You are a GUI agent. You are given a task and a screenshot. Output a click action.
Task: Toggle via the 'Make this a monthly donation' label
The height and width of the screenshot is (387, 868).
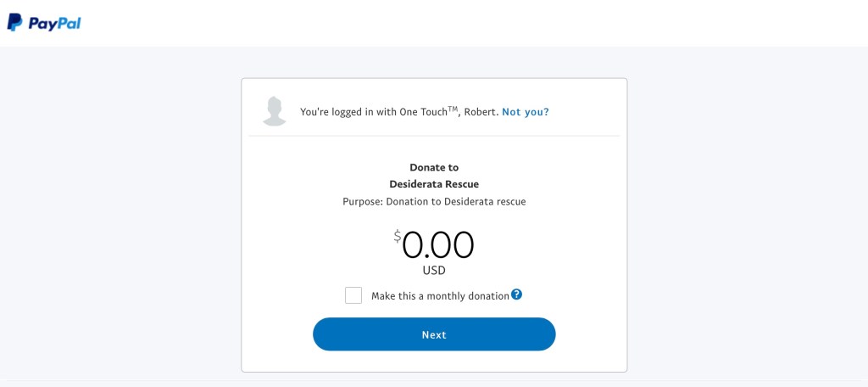(x=440, y=296)
